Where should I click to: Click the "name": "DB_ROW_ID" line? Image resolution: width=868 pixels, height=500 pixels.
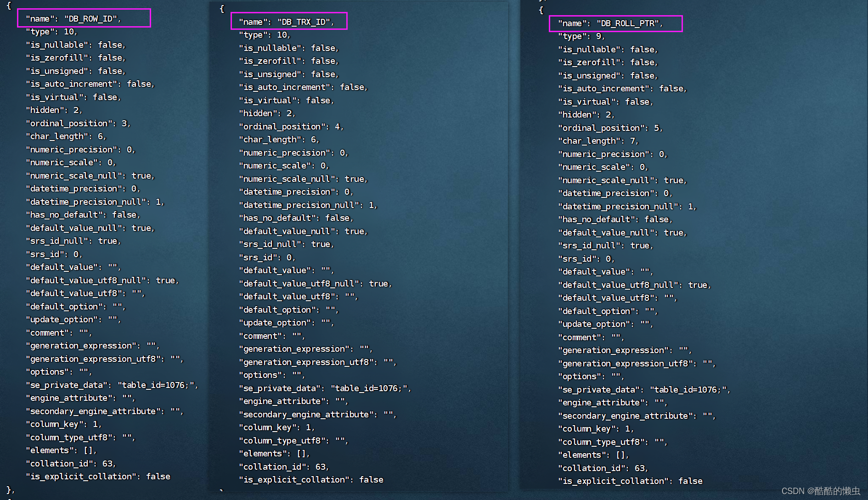click(x=73, y=19)
